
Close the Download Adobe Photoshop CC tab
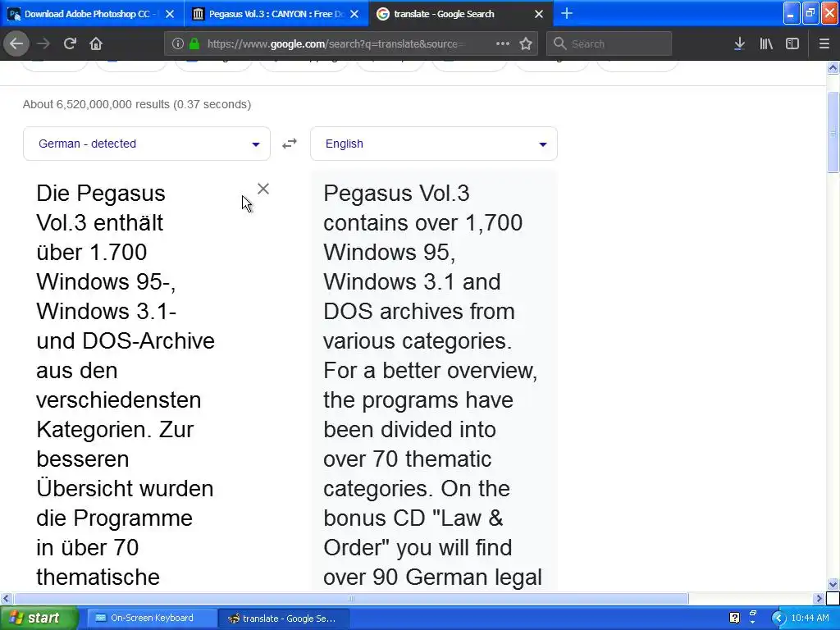pos(169,14)
